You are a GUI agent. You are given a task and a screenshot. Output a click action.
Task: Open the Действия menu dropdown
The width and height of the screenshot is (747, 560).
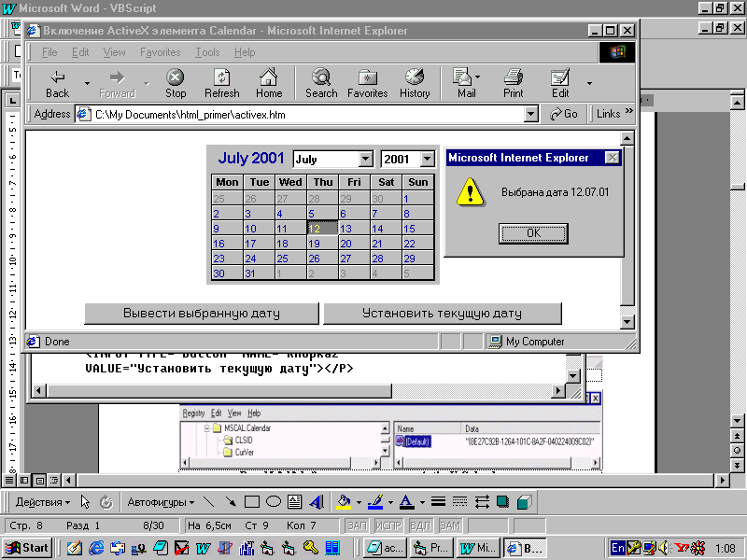(42, 502)
